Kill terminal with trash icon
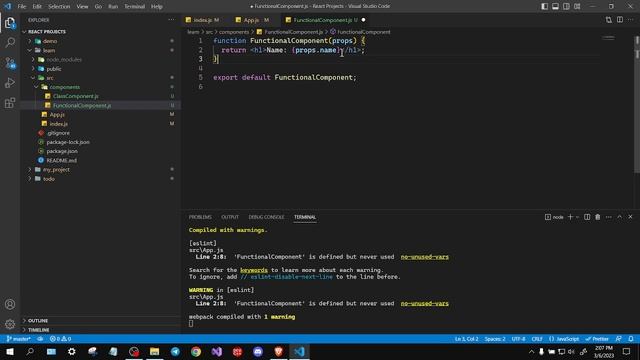This screenshot has height=360, width=640. pyautogui.click(x=598, y=217)
